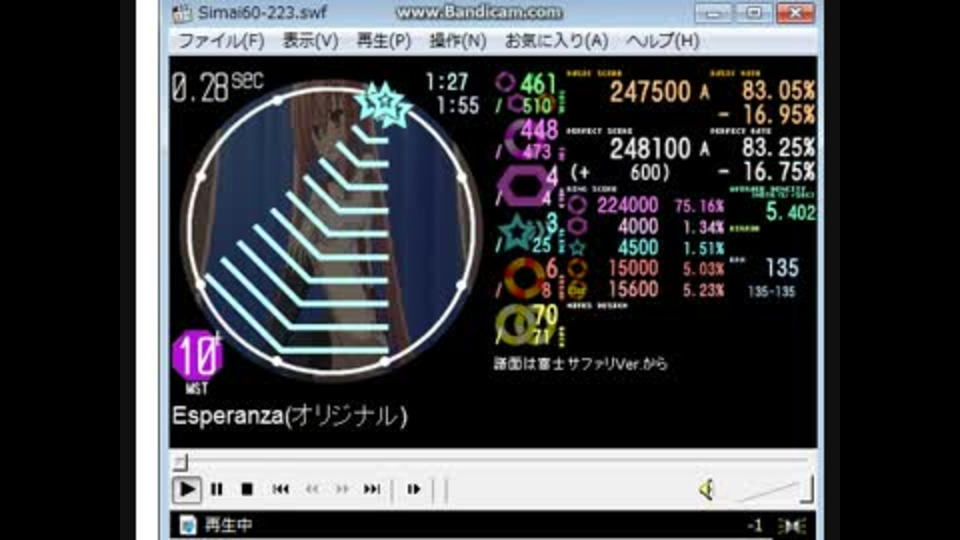This screenshot has width=960, height=540.
Task: Rewind the media
Action: (x=312, y=489)
